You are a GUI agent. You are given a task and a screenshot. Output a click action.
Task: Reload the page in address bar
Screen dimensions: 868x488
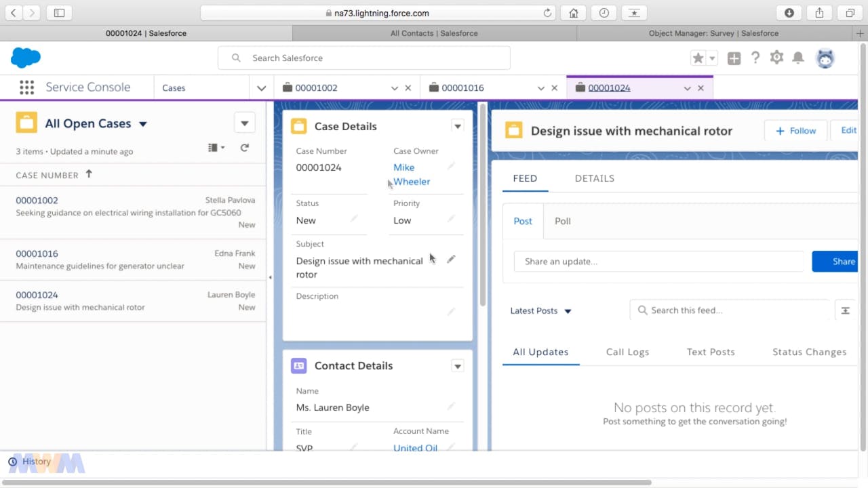548,13
